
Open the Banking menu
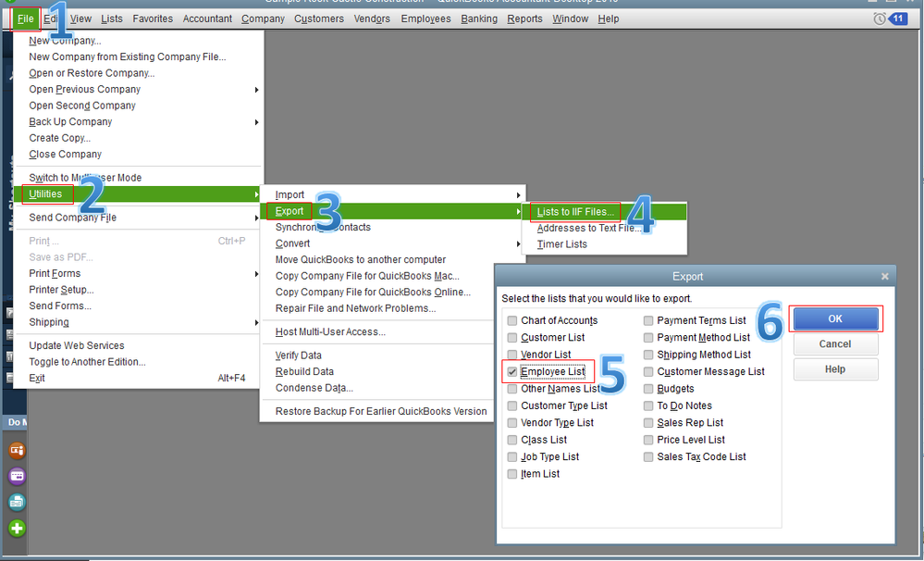pyautogui.click(x=479, y=19)
